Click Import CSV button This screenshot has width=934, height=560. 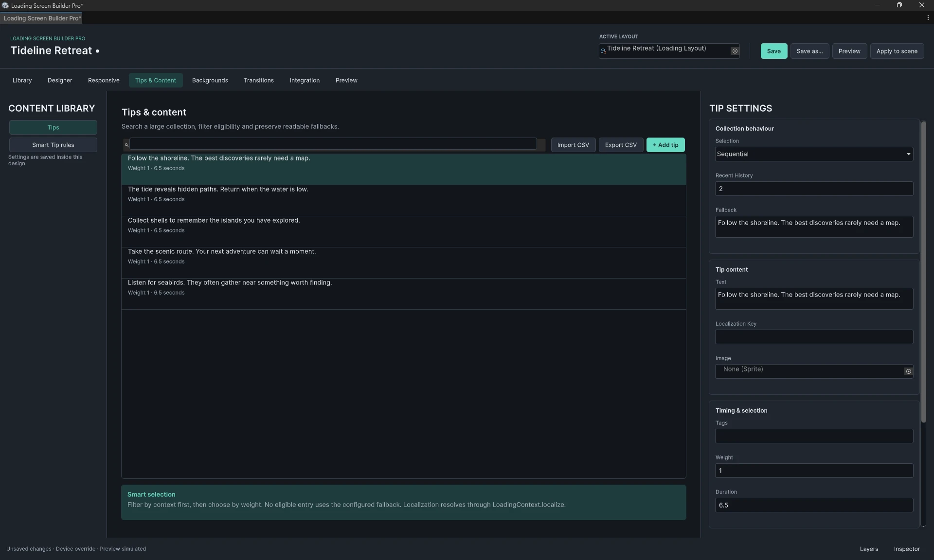pos(573,145)
